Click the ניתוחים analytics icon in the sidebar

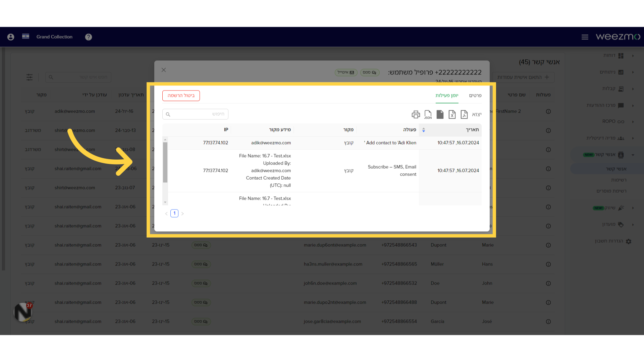[621, 72]
